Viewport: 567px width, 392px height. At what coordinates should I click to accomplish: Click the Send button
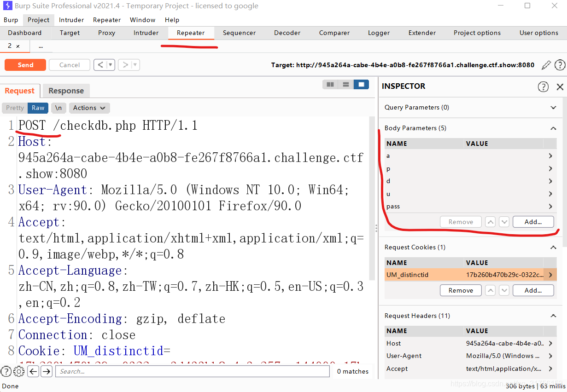(25, 65)
